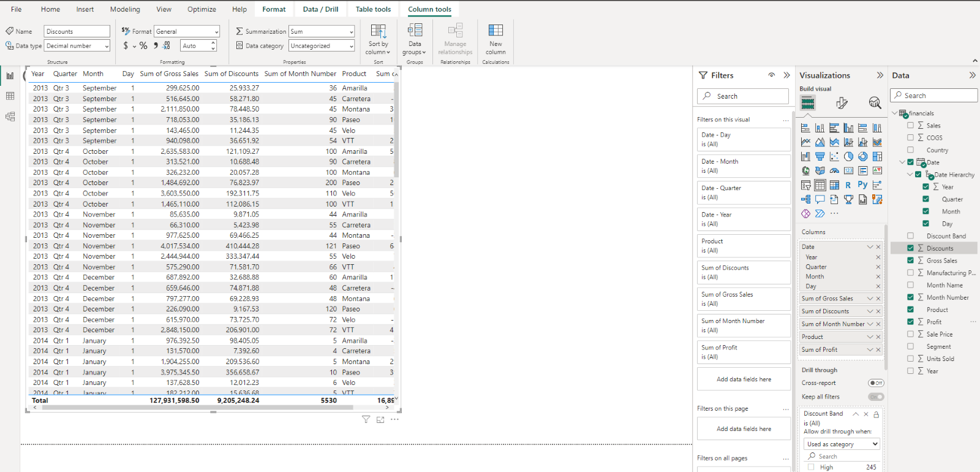Viewport: 980px width, 472px height.
Task: Open the Data type dropdown
Action: click(77, 46)
